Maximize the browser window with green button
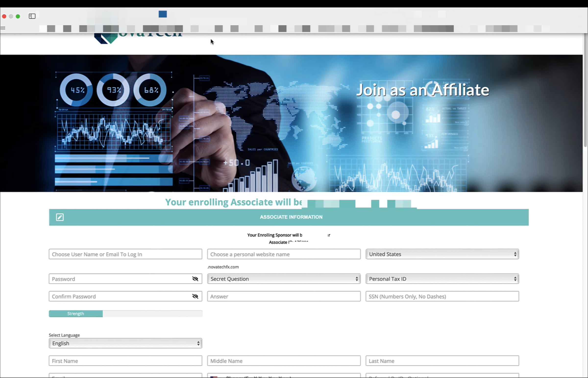Screen dimensions: 588x378 (18, 16)
